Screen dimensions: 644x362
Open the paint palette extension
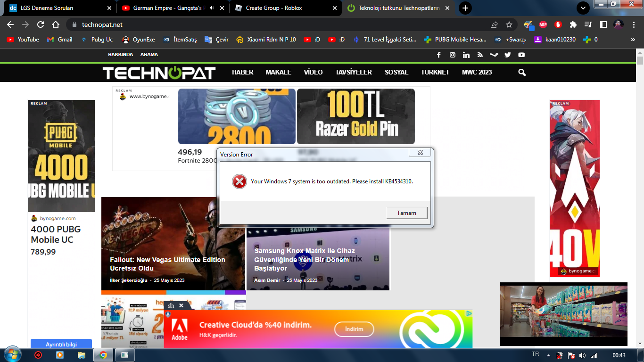(x=528, y=25)
